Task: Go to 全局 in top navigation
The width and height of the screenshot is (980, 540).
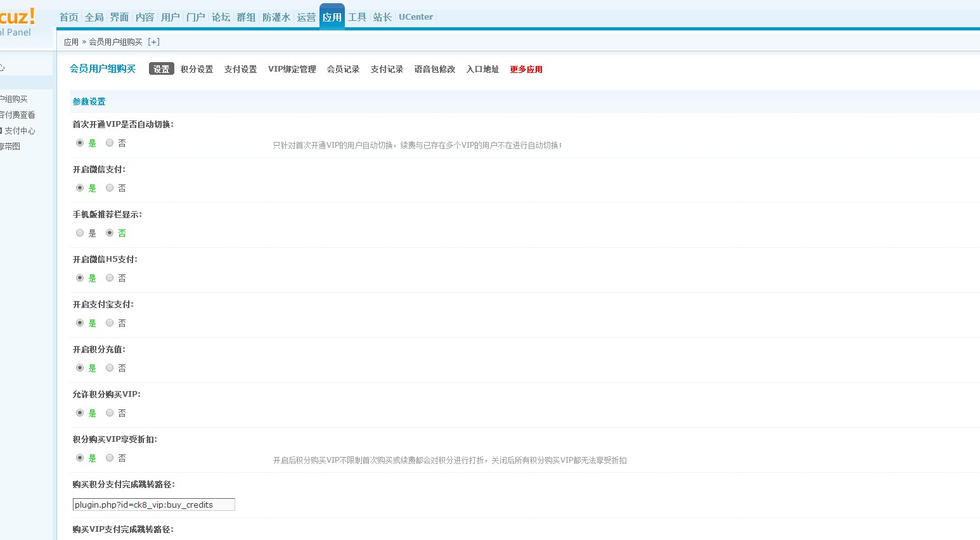Action: click(x=94, y=17)
